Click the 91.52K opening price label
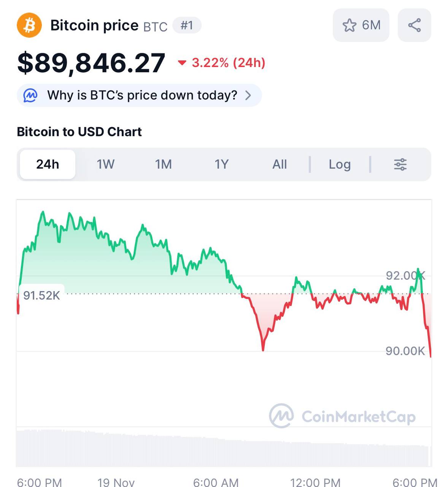Screen dimensions: 448x487 tap(41, 295)
